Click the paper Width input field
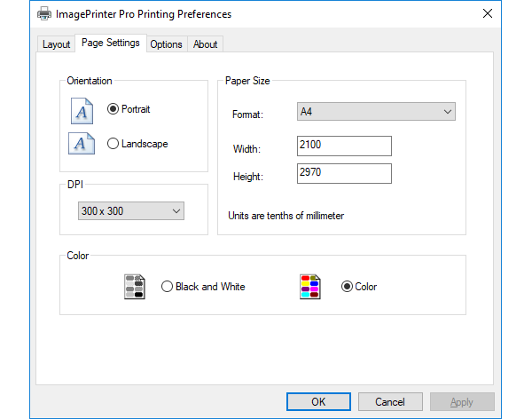This screenshot has width=532, height=419. coord(344,146)
